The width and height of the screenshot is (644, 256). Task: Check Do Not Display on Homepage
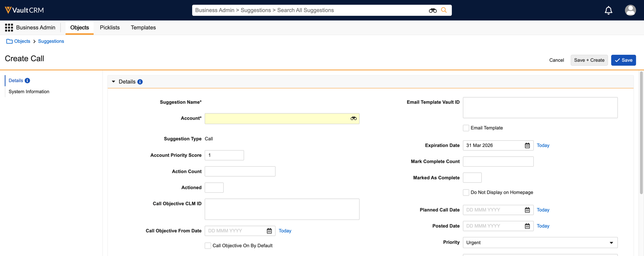pyautogui.click(x=466, y=192)
